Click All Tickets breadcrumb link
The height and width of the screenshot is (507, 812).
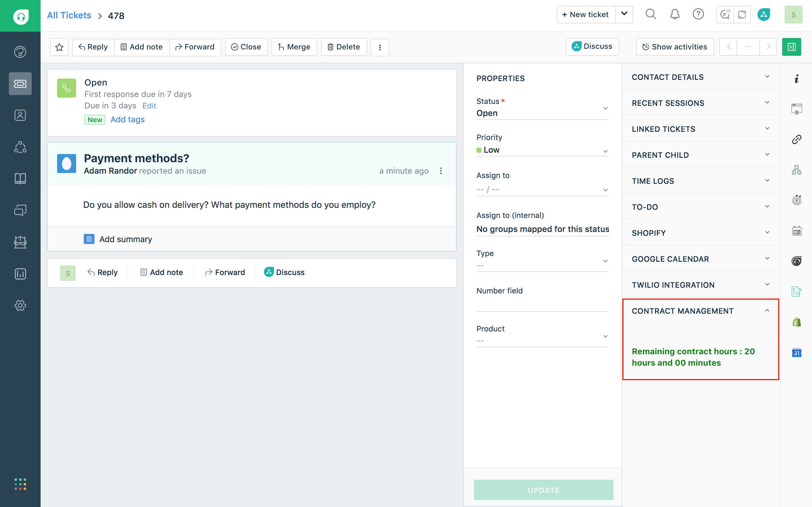pyautogui.click(x=69, y=16)
